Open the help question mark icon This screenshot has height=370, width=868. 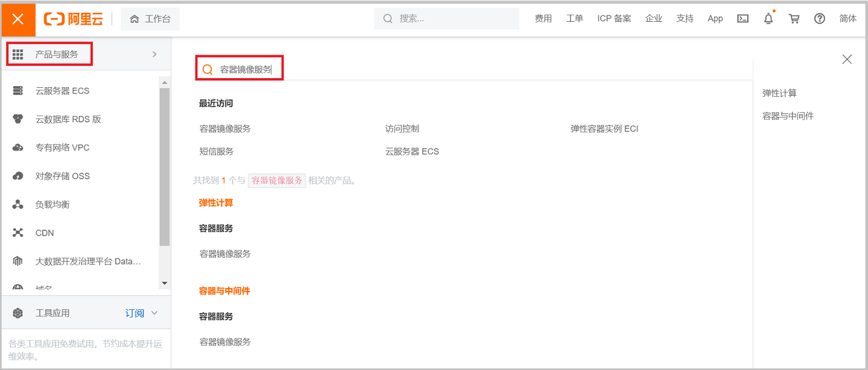point(820,19)
